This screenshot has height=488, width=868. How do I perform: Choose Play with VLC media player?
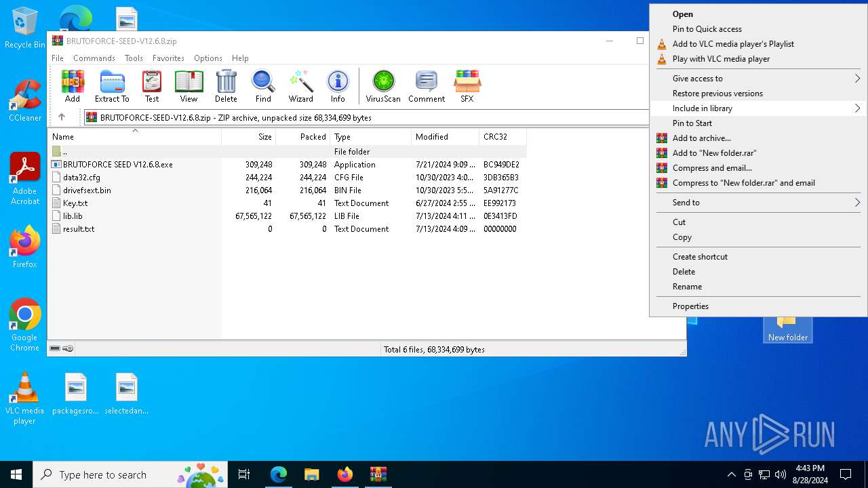(x=758, y=59)
